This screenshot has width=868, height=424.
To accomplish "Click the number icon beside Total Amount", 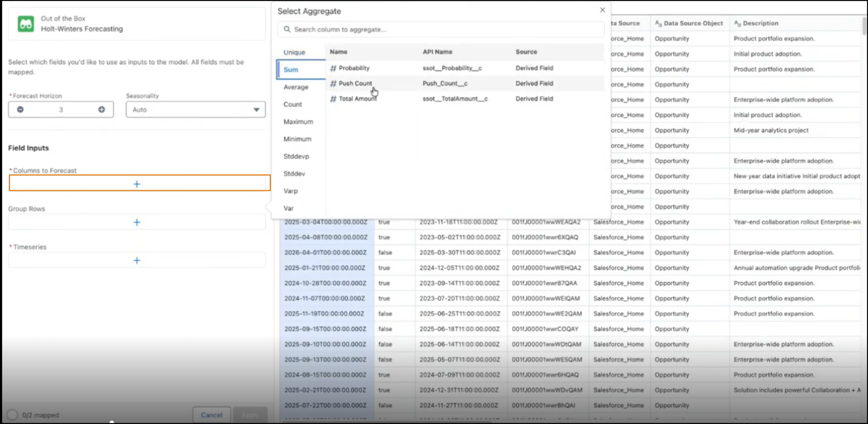I will (333, 99).
